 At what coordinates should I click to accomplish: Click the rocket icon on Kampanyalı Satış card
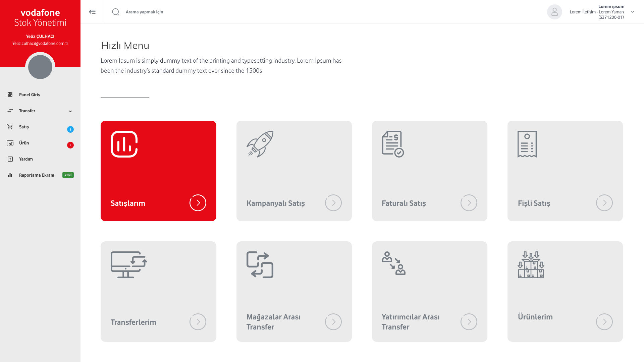[x=260, y=144]
